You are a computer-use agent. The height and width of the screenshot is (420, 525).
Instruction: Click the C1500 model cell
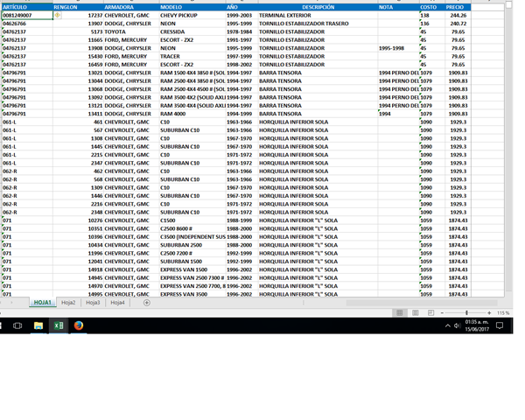(192, 220)
